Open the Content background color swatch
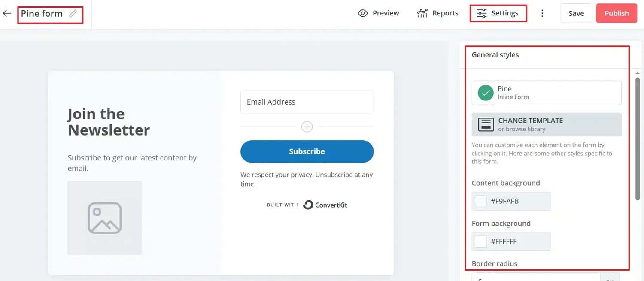 481,201
